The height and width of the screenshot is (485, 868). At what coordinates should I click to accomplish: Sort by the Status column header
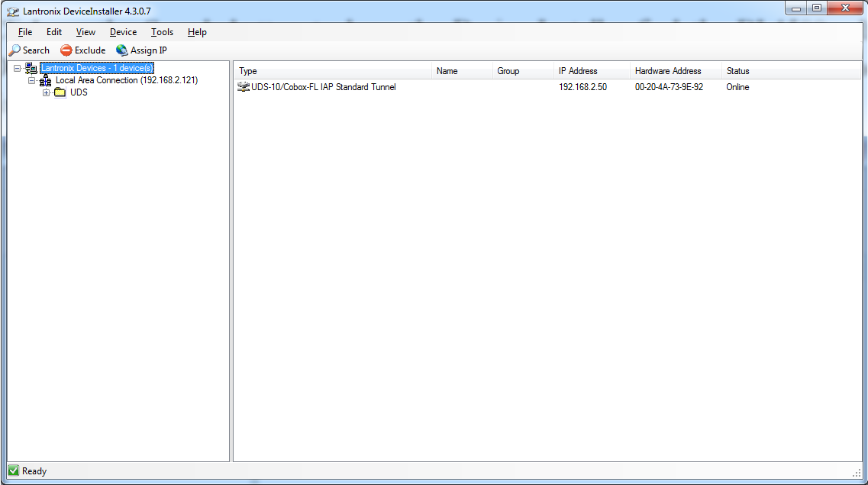tap(790, 71)
